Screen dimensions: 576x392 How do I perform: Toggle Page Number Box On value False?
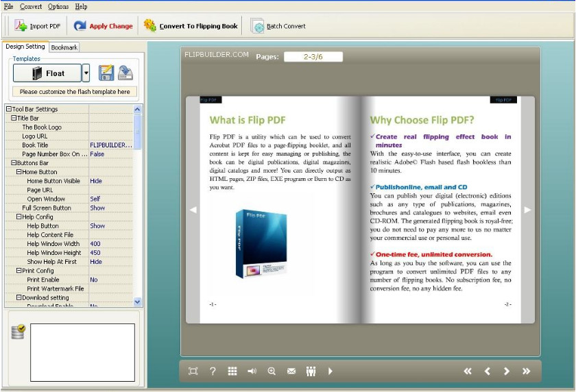111,154
